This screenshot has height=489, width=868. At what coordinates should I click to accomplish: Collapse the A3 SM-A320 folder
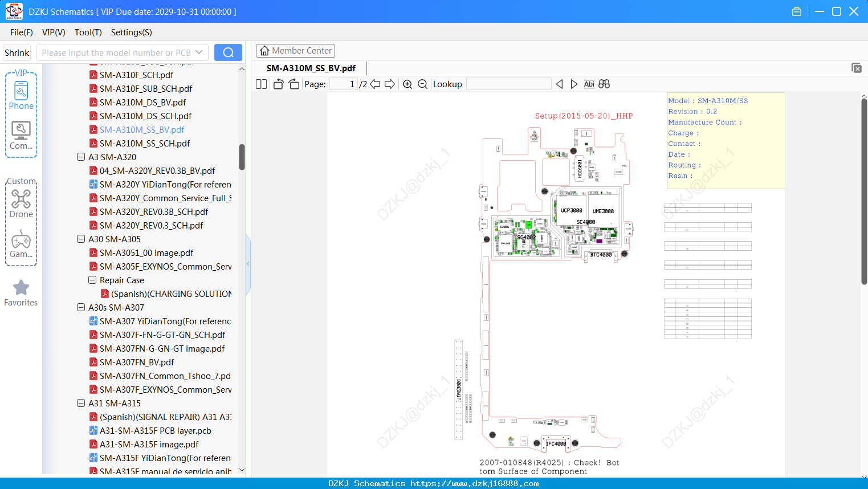81,157
